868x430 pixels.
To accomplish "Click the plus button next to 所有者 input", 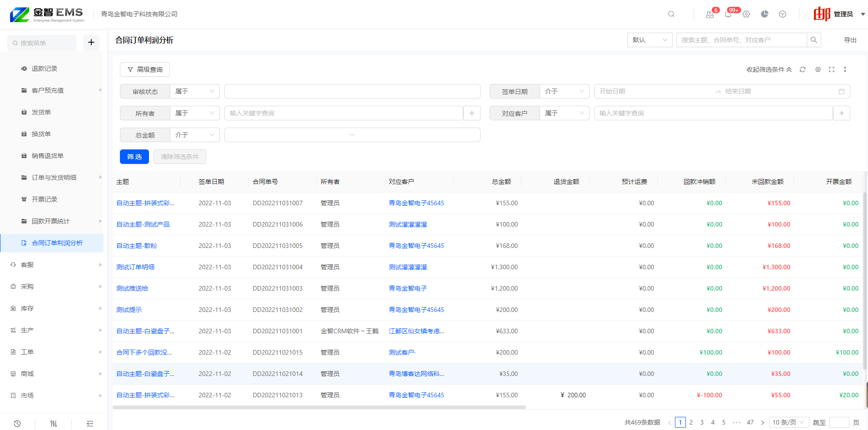I will click(x=472, y=113).
